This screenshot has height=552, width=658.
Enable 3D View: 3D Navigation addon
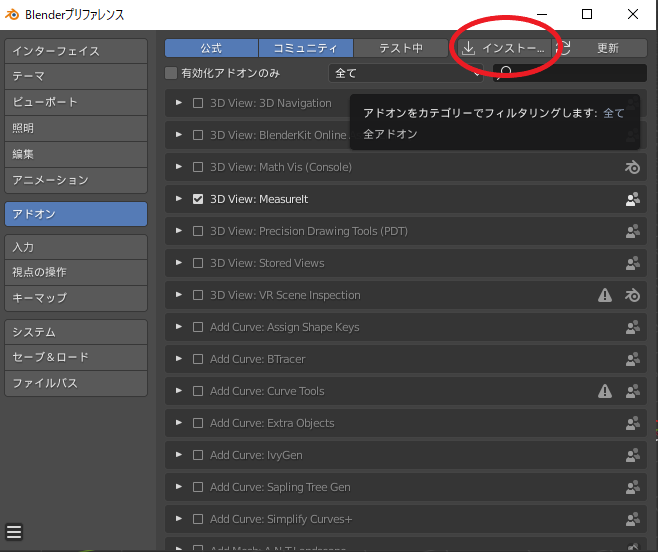click(x=198, y=103)
